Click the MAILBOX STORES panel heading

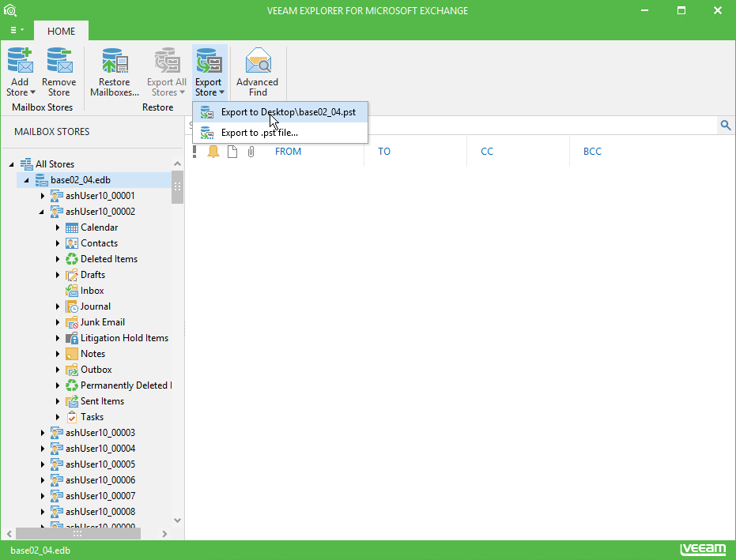coord(51,132)
